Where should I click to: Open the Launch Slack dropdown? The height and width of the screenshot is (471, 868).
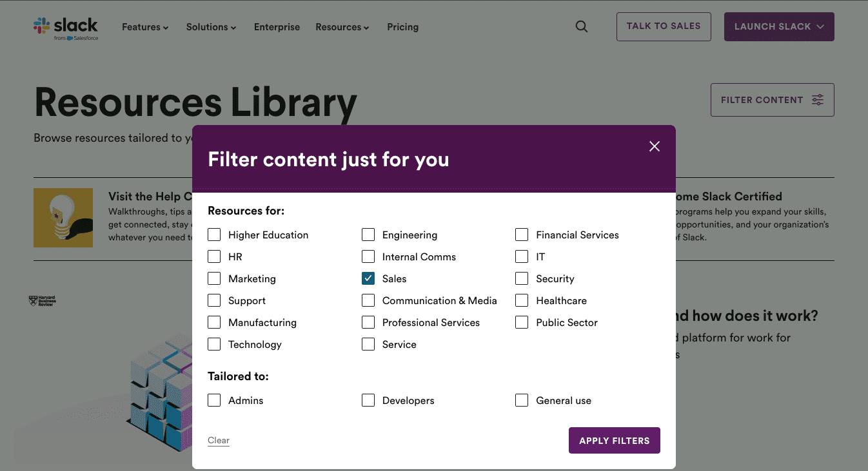tap(779, 26)
